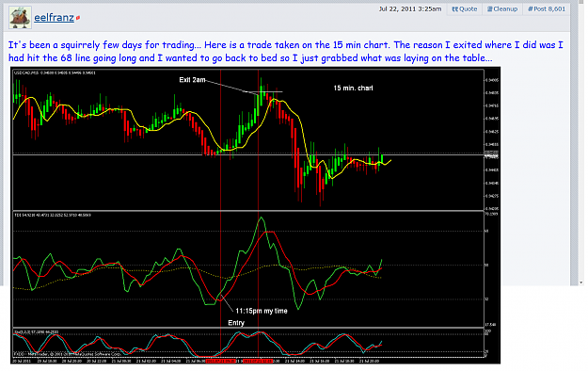Click the red status flag beside eelfranz
This screenshot has width=588, height=371.
(78, 18)
